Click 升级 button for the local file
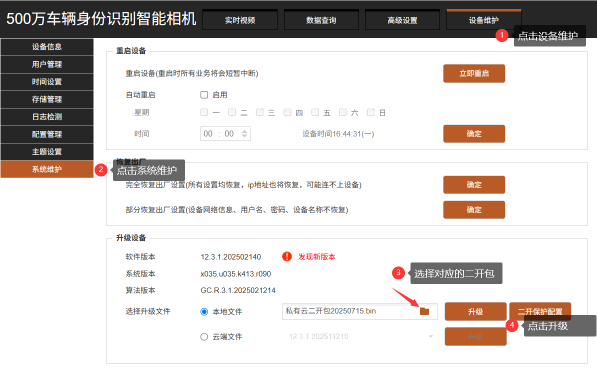This screenshot has height=371, width=597. [x=476, y=312]
